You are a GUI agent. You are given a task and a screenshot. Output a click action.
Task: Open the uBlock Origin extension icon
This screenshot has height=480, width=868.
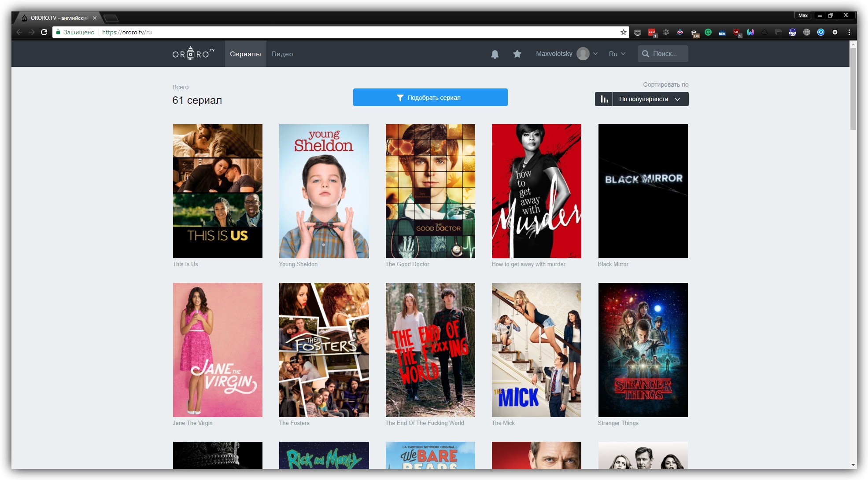pyautogui.click(x=736, y=32)
